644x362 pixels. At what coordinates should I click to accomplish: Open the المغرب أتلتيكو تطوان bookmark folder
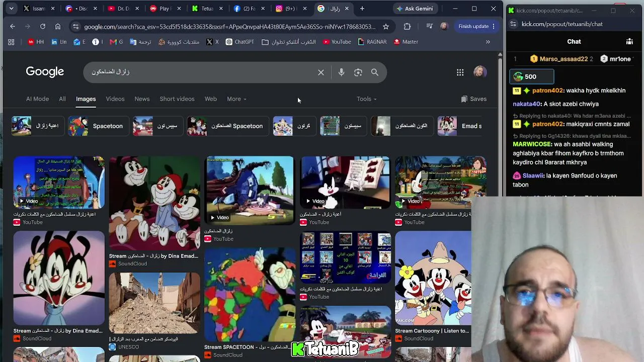tap(289, 42)
